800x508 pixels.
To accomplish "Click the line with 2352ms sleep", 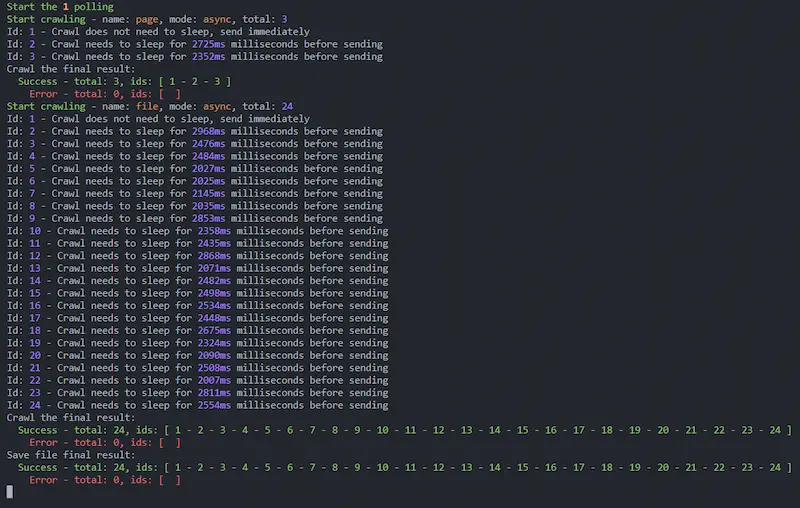I will [194, 57].
